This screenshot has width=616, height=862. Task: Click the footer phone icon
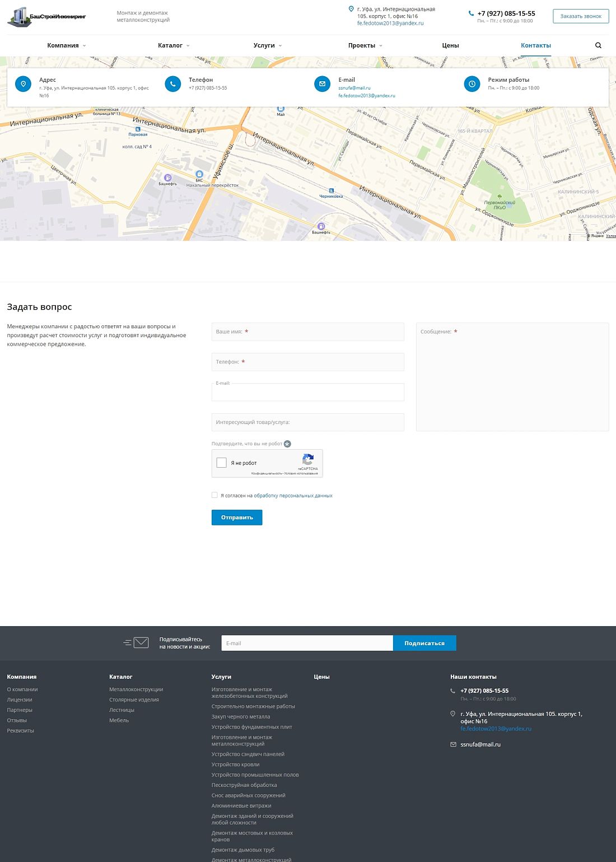pos(453,691)
